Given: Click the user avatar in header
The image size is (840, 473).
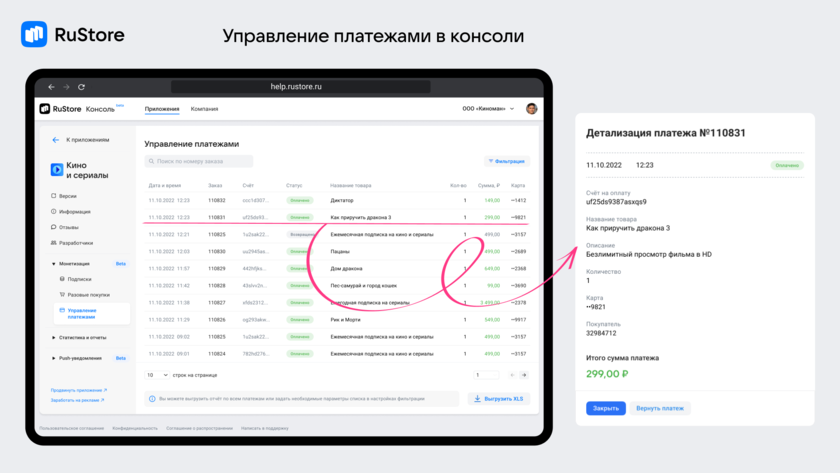Looking at the screenshot, I should (x=531, y=109).
